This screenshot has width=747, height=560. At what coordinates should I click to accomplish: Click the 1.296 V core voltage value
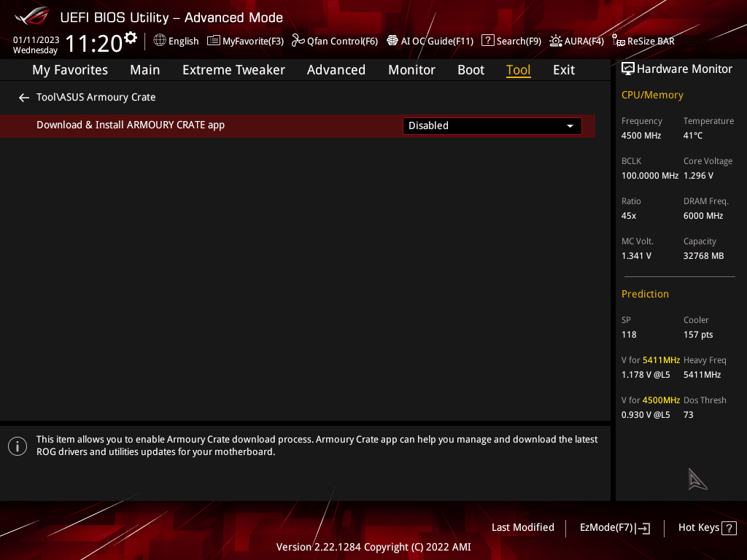pyautogui.click(x=698, y=176)
